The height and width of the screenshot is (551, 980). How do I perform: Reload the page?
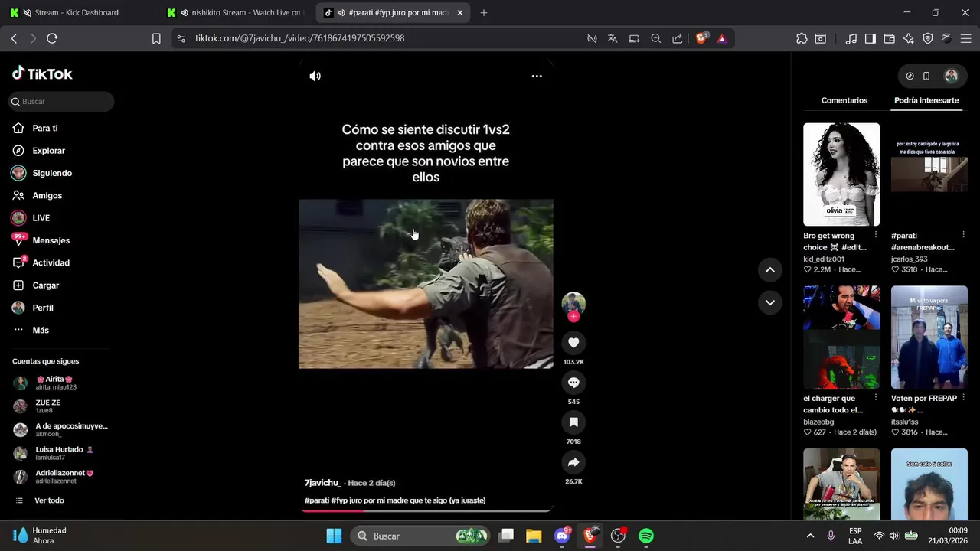pyautogui.click(x=52, y=38)
